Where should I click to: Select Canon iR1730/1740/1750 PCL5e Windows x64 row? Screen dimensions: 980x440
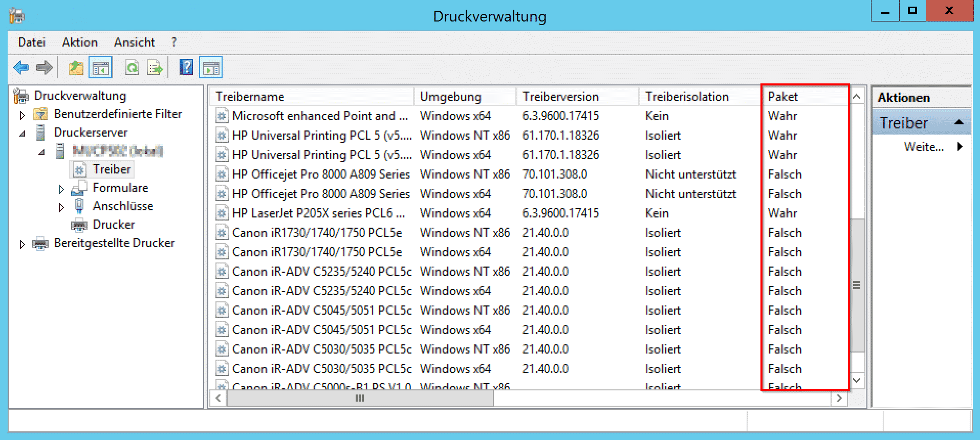[530, 252]
